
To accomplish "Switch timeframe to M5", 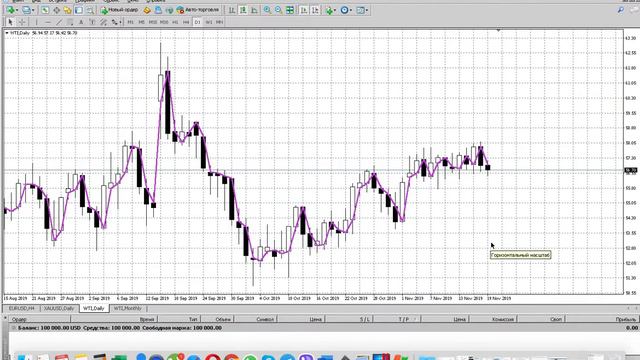I will [x=142, y=22].
